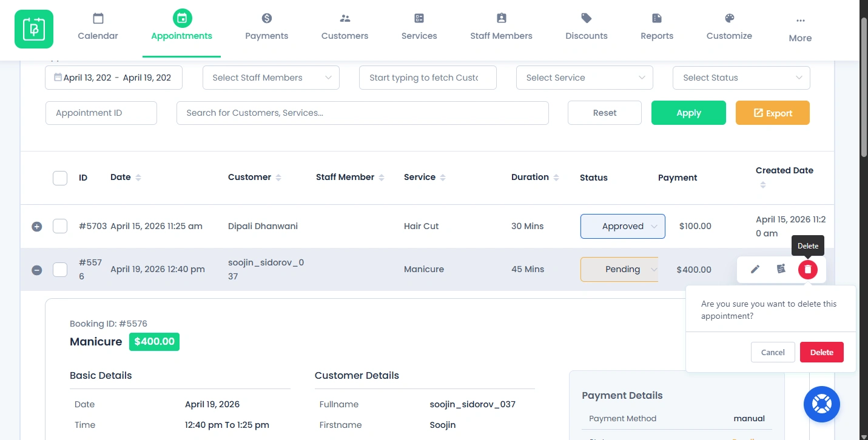This screenshot has width=868, height=440.
Task: Click the Customize palette icon
Action: (x=730, y=18)
